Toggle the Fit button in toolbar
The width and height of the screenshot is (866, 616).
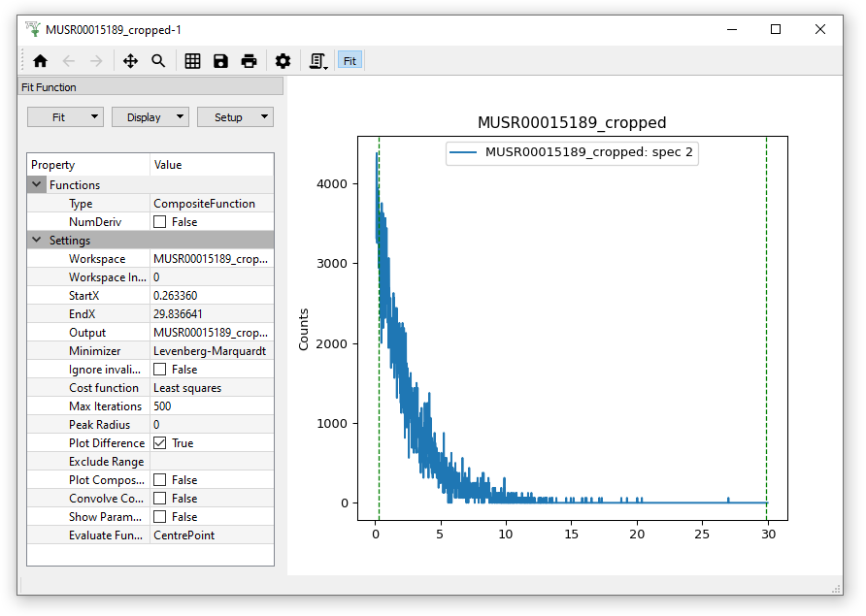pyautogui.click(x=350, y=61)
